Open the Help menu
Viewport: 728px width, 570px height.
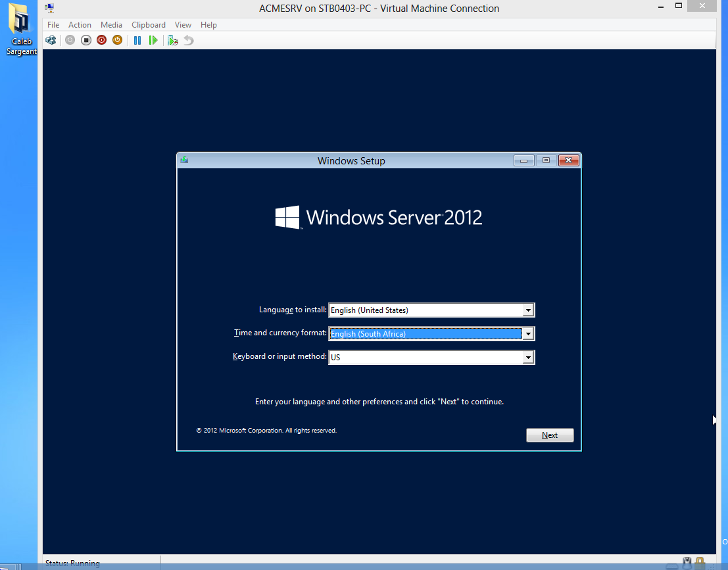[208, 24]
